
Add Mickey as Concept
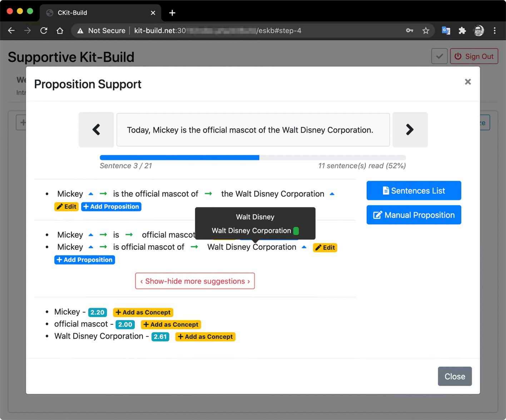(143, 312)
